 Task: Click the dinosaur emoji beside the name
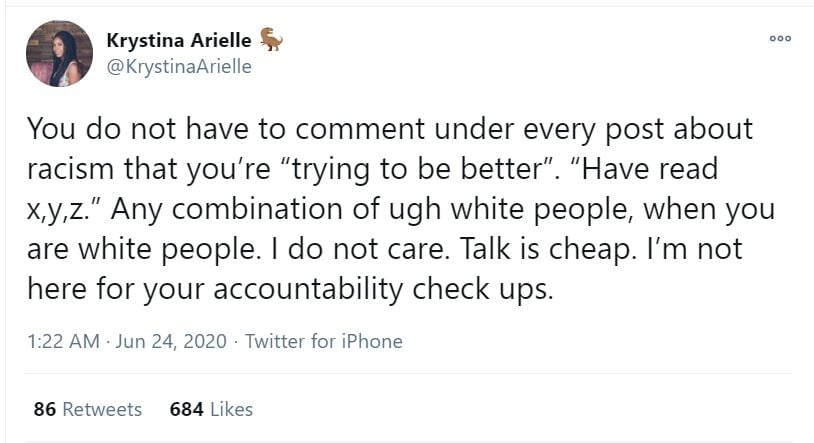pyautogui.click(x=271, y=40)
